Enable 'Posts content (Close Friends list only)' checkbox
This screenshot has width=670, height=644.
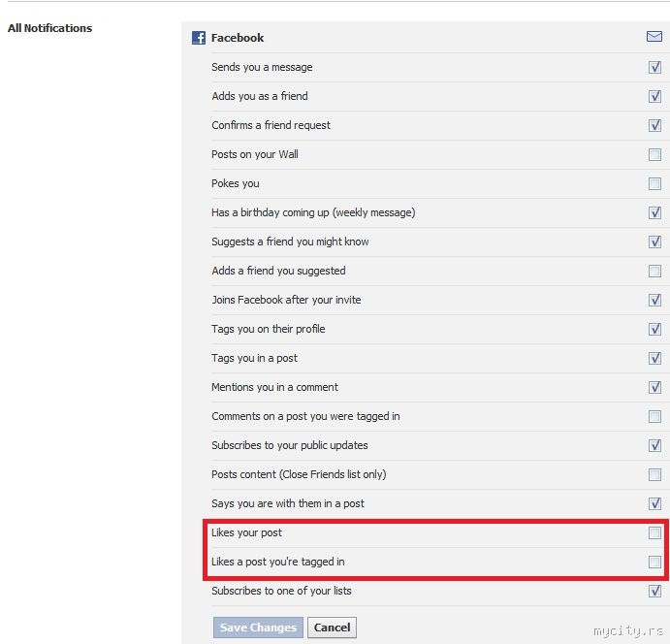(654, 474)
